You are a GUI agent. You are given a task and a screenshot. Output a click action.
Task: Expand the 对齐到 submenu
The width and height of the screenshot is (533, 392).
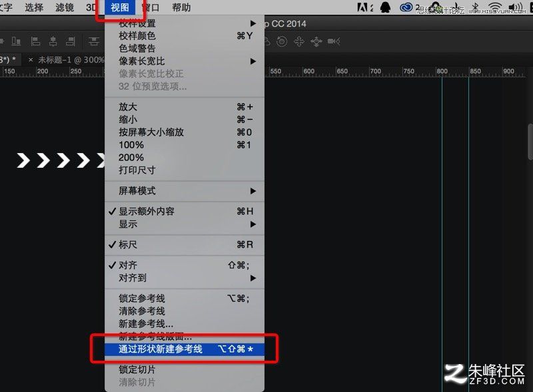pos(185,278)
